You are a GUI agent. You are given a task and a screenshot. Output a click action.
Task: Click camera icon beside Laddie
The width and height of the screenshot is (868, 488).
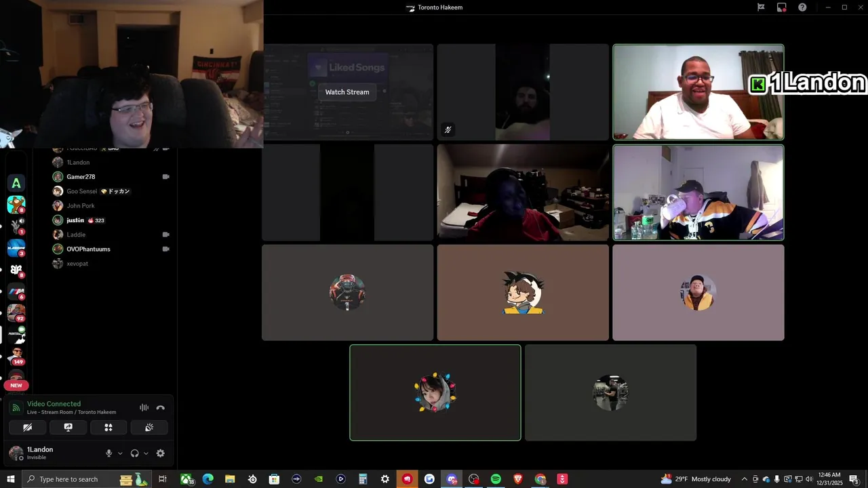(165, 235)
